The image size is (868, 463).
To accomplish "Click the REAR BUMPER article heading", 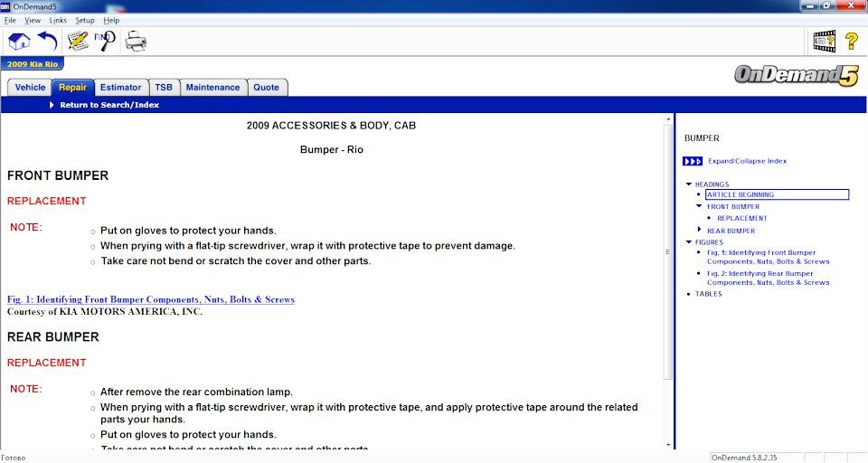I will point(52,337).
